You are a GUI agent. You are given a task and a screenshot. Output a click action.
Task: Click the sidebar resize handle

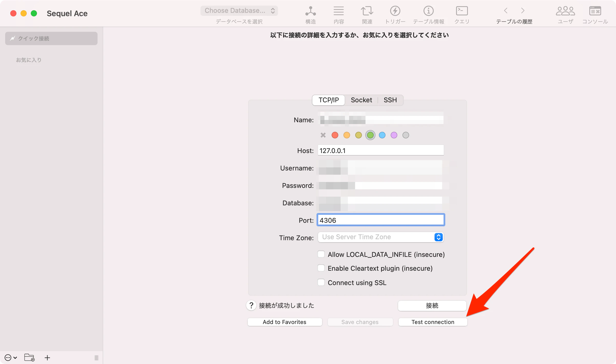click(97, 358)
